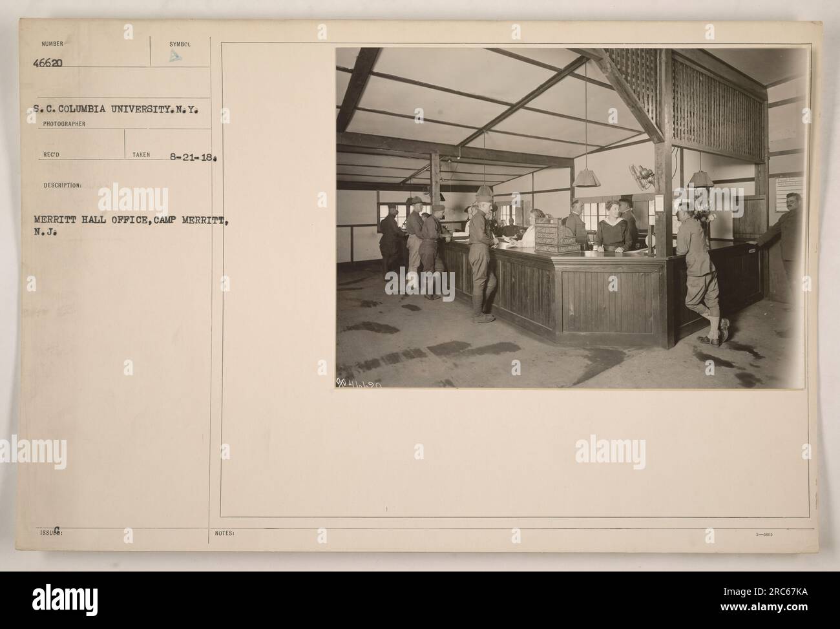Click the NUMBER field label
The image size is (840, 629).
point(53,45)
